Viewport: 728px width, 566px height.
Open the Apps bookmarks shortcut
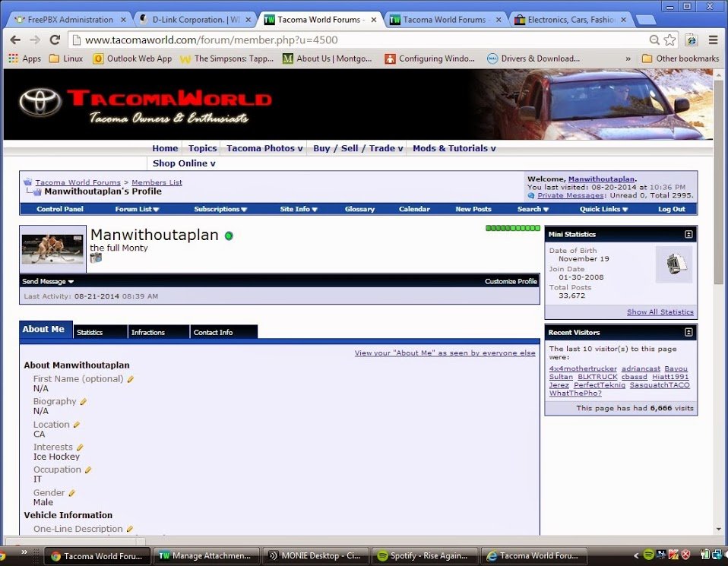click(25, 58)
